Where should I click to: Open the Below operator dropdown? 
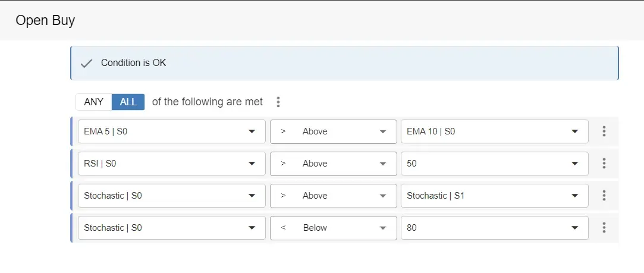click(x=333, y=228)
